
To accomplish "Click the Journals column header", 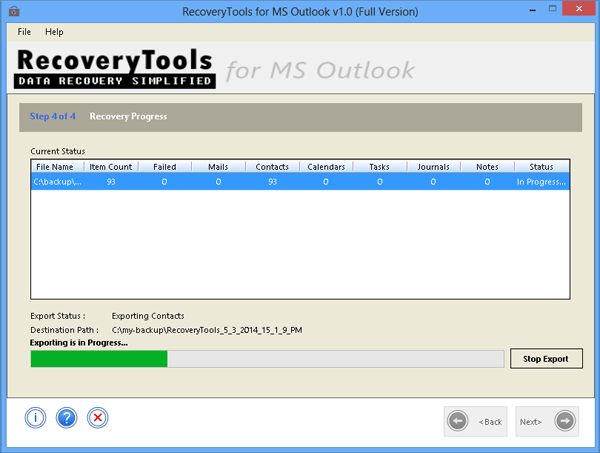I will coord(434,167).
